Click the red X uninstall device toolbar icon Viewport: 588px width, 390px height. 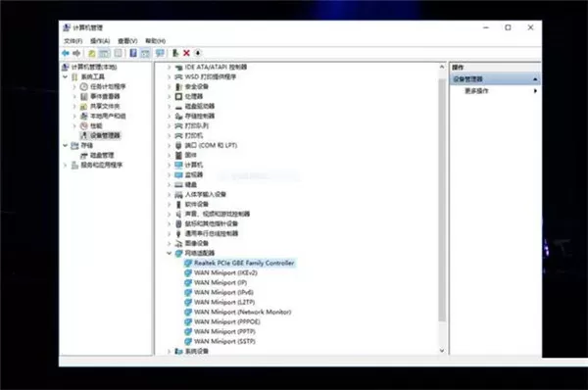tap(186, 53)
